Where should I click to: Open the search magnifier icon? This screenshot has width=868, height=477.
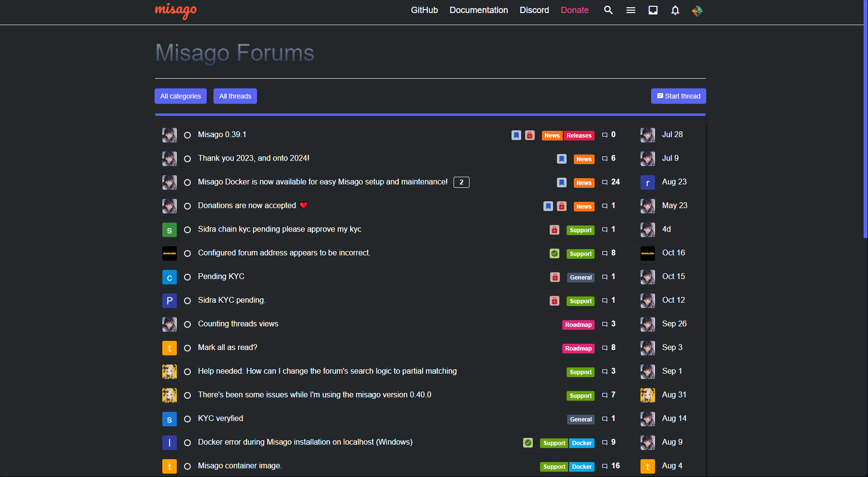click(x=608, y=10)
